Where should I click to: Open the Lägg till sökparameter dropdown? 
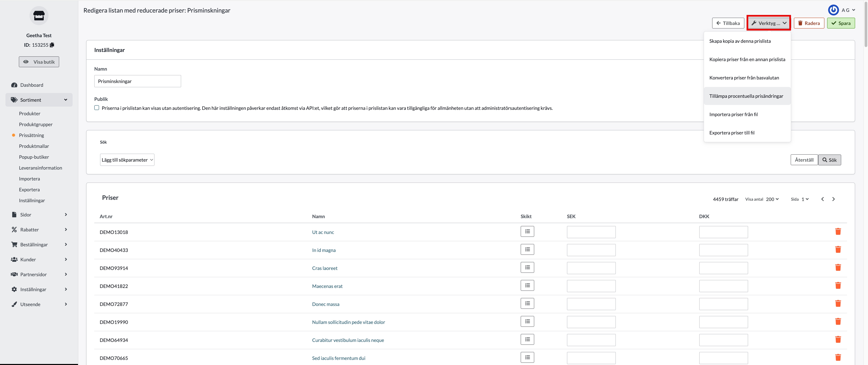pos(127,160)
